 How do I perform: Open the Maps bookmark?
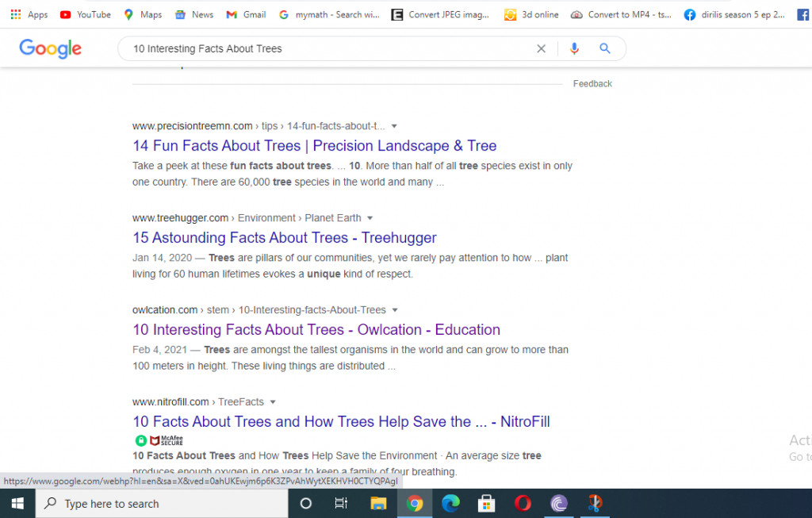pyautogui.click(x=143, y=14)
